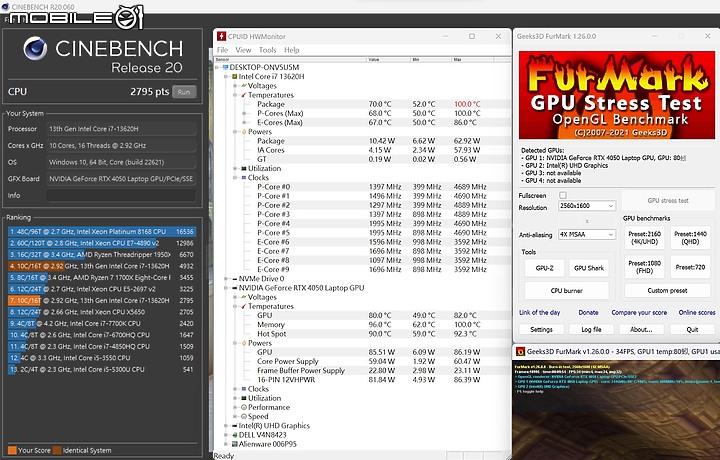Click the Cinebench Info input field

121,196
